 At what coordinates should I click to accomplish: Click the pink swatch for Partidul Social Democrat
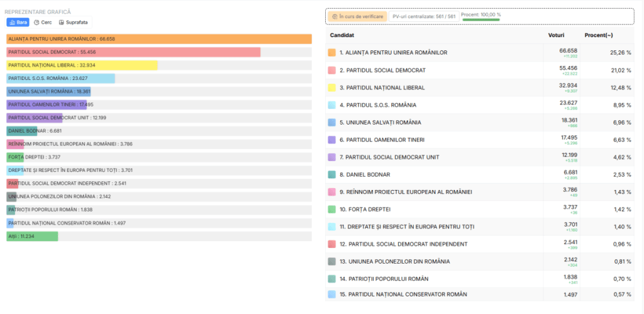[x=332, y=70]
